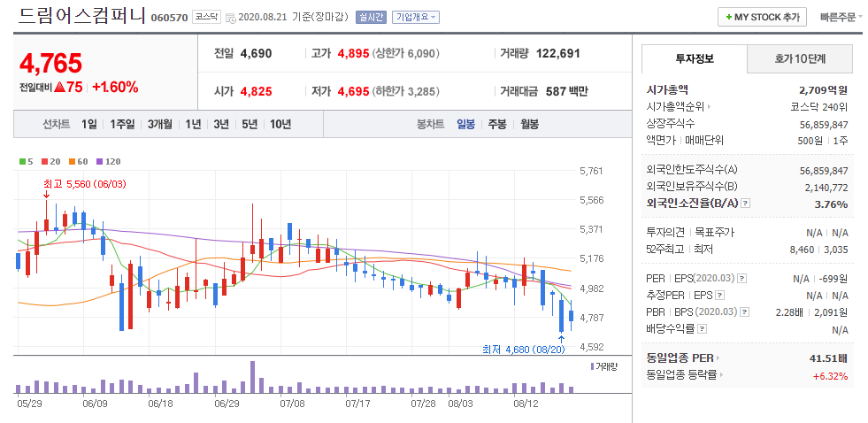Click the red up-triangle beside 75
Screen dimensions: 868x423
coord(60,88)
